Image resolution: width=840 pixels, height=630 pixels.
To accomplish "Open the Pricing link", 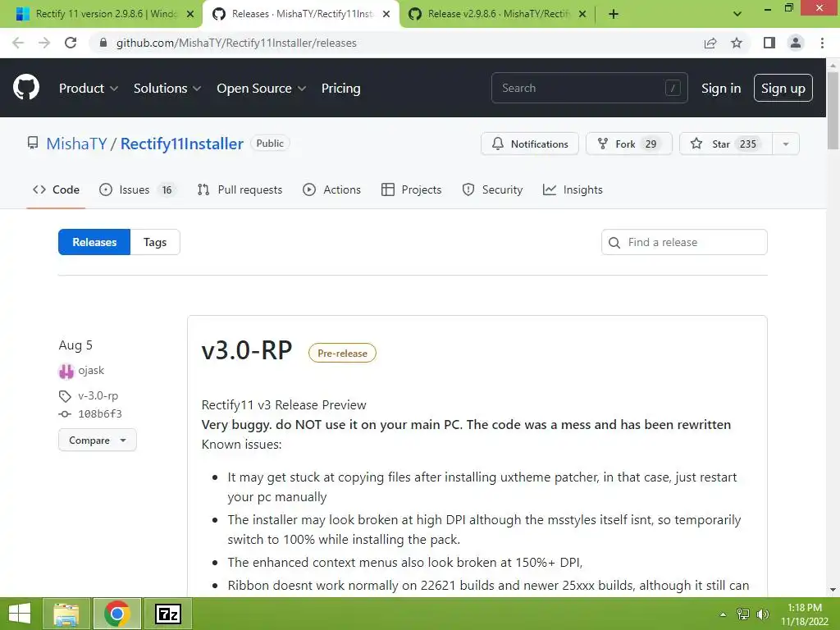I will (340, 89).
